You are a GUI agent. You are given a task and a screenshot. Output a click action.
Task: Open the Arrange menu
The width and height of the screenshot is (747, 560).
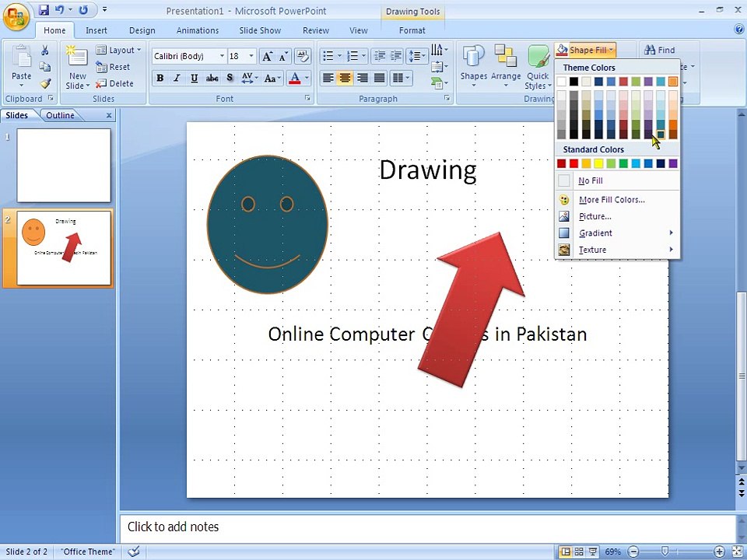(506, 67)
